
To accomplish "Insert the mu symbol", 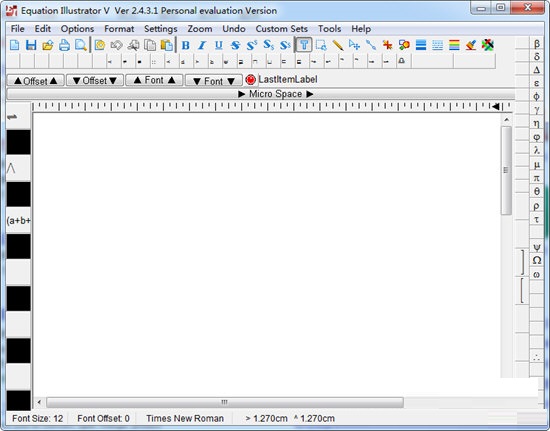I will 537,164.
